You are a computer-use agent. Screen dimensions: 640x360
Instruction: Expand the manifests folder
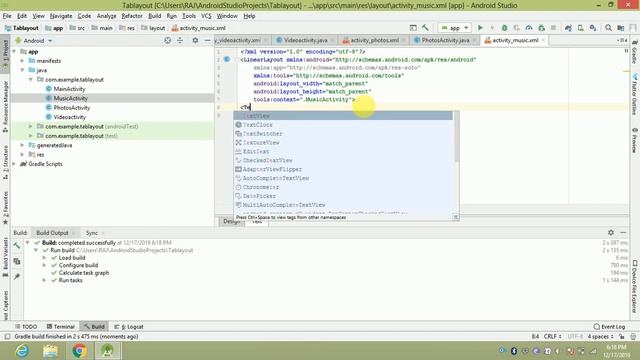[x=23, y=61]
